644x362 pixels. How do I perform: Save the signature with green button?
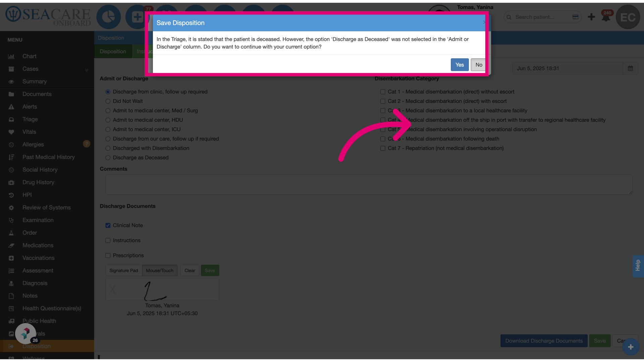point(210,270)
